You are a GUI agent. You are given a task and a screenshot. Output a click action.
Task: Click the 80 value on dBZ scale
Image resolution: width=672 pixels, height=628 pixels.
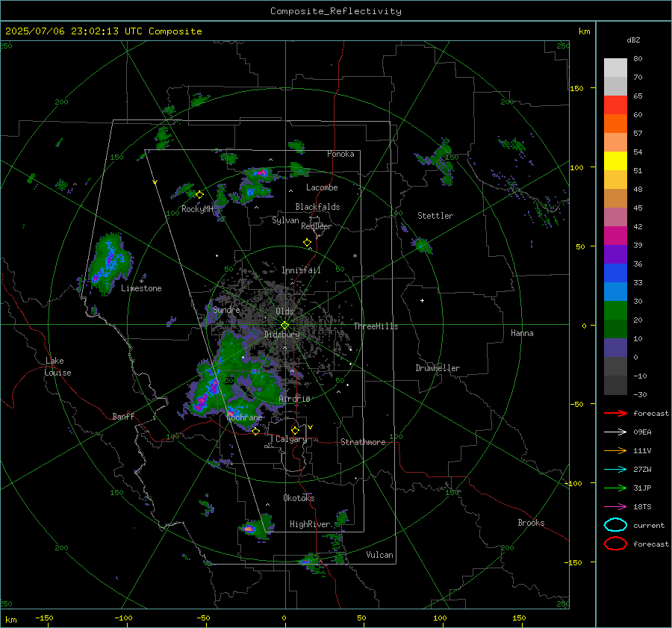click(x=638, y=59)
